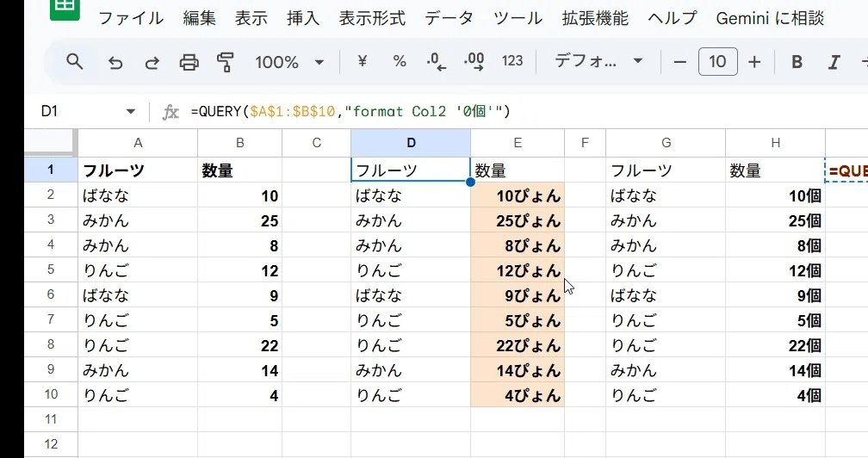
Task: Click cell H2 10個
Action: 776,195
